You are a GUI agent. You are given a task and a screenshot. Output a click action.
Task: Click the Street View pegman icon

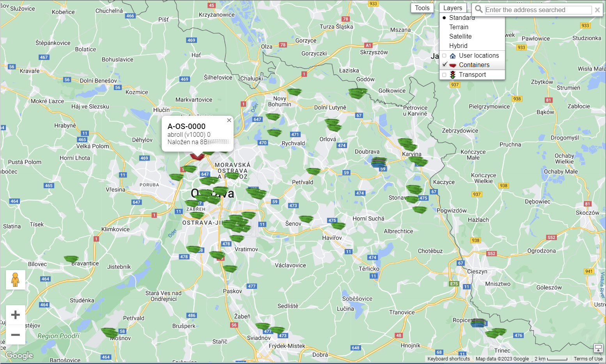click(16, 280)
